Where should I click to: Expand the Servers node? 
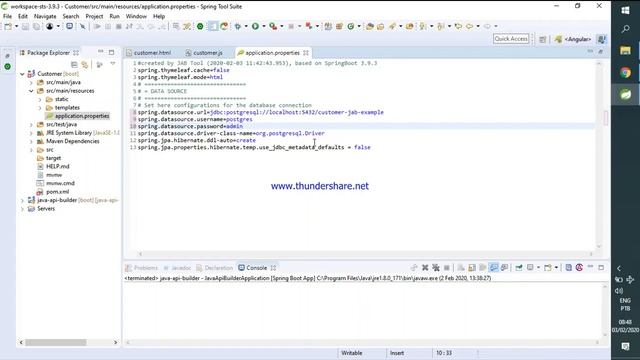[x=22, y=209]
